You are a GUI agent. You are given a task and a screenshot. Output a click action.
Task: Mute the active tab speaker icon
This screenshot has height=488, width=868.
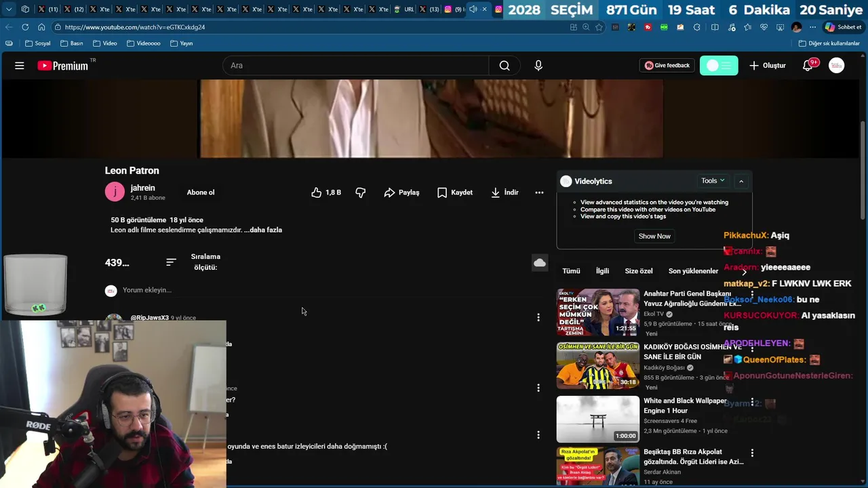point(473,9)
